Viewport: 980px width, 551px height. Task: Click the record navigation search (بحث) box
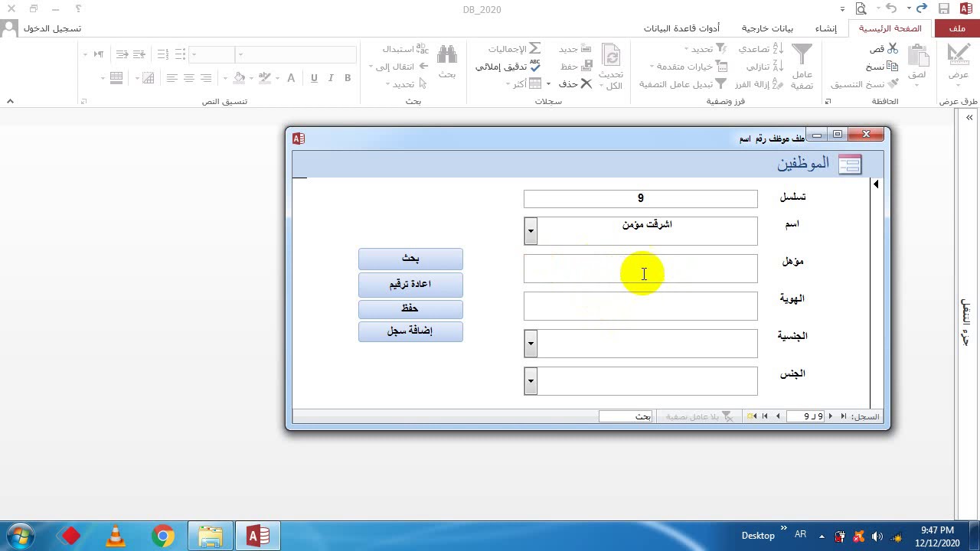(x=626, y=416)
